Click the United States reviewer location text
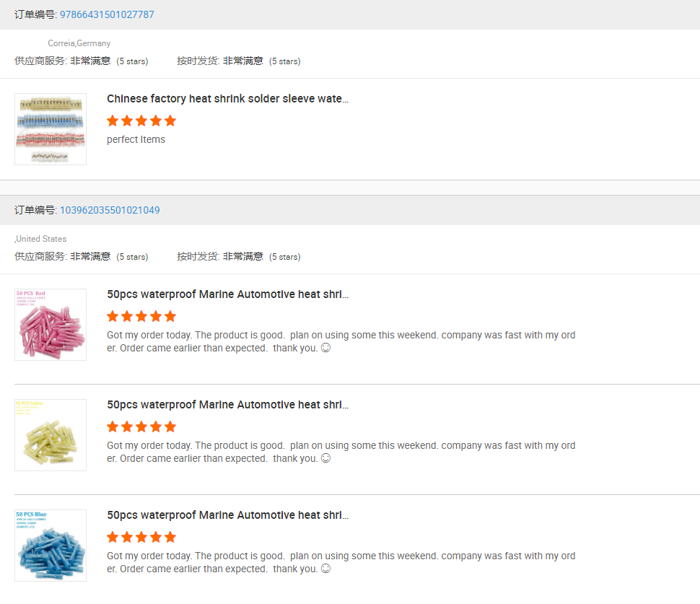The image size is (700, 604). pos(41,239)
